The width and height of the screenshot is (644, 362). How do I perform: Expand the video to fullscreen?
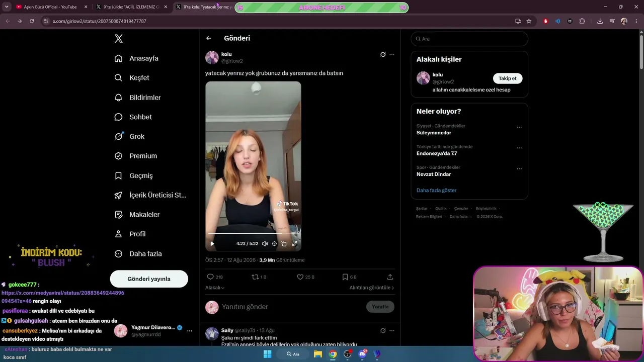[294, 244]
